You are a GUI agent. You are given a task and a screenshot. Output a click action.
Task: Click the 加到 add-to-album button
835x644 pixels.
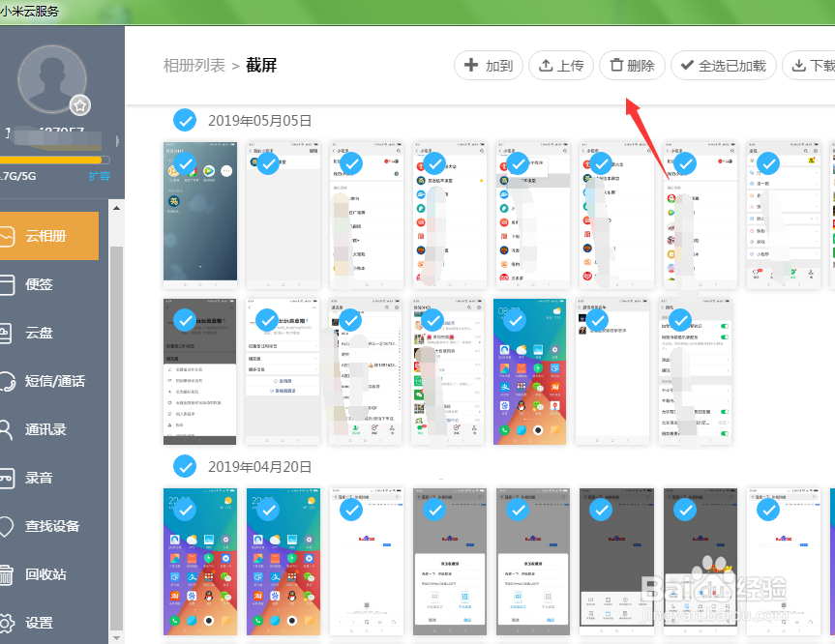pyautogui.click(x=489, y=66)
